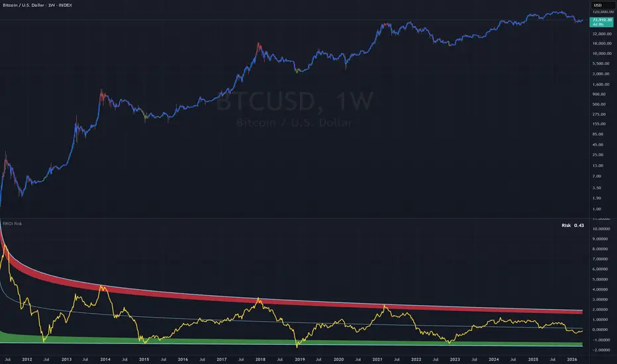Click the 2016 label on time axis
This screenshot has height=364, width=617.
[183, 359]
